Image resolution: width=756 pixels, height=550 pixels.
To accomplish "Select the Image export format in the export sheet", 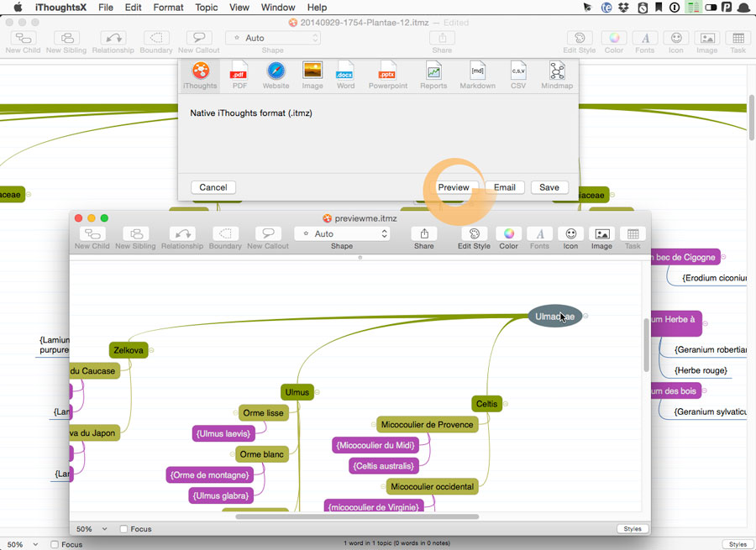I will (x=312, y=76).
